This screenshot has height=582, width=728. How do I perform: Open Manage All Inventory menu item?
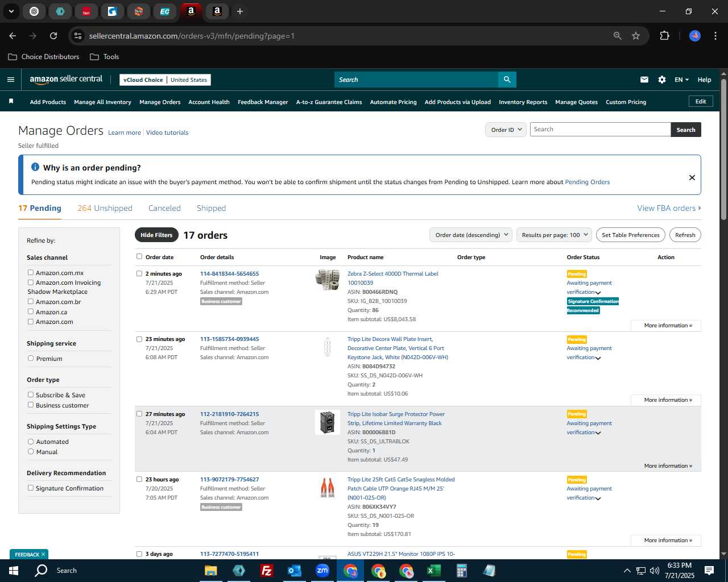point(102,102)
